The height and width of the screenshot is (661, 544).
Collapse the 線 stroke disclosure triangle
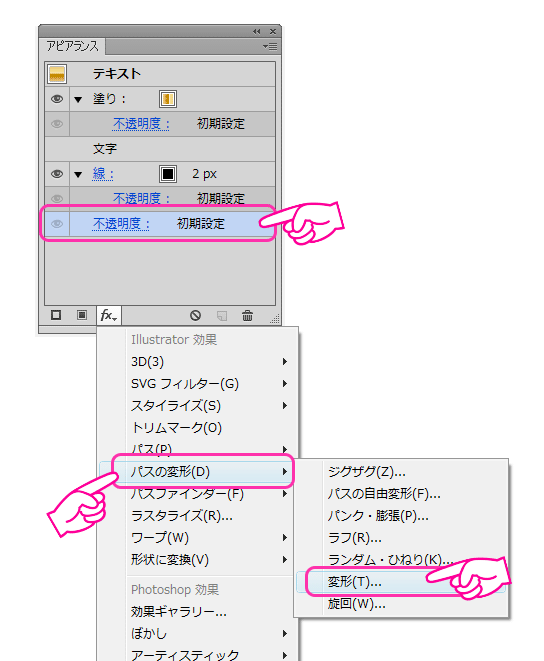tap(78, 175)
